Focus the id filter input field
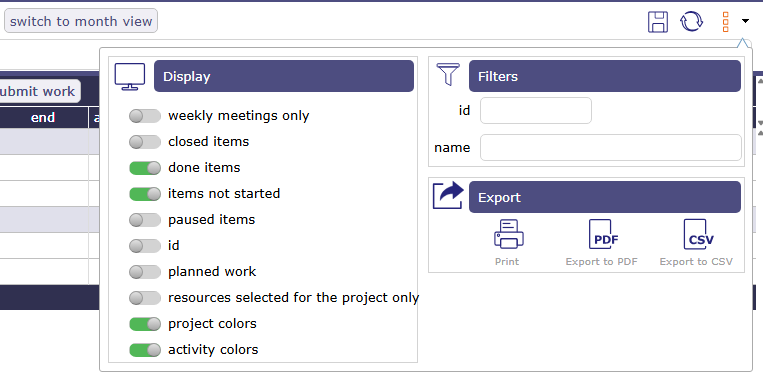 tap(536, 110)
